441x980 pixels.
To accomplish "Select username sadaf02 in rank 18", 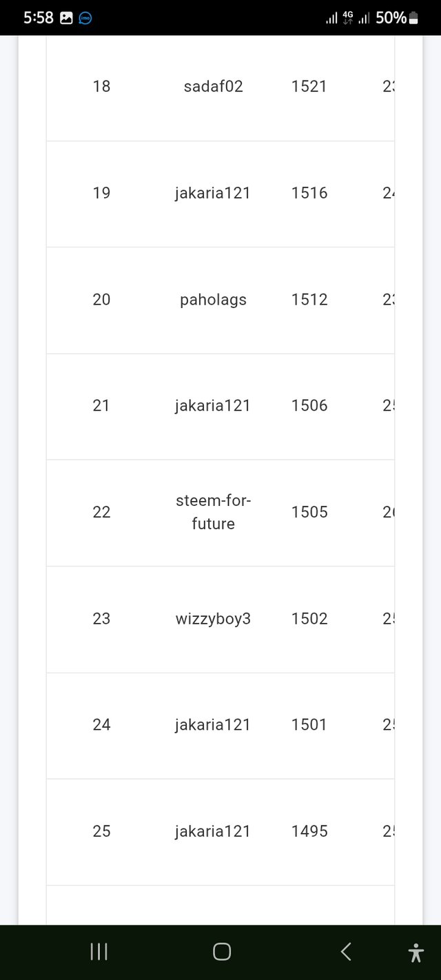I will coord(213,86).
